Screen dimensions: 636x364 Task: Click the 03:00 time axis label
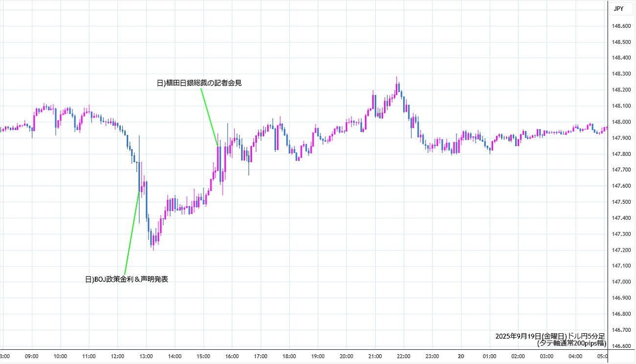tap(547, 356)
